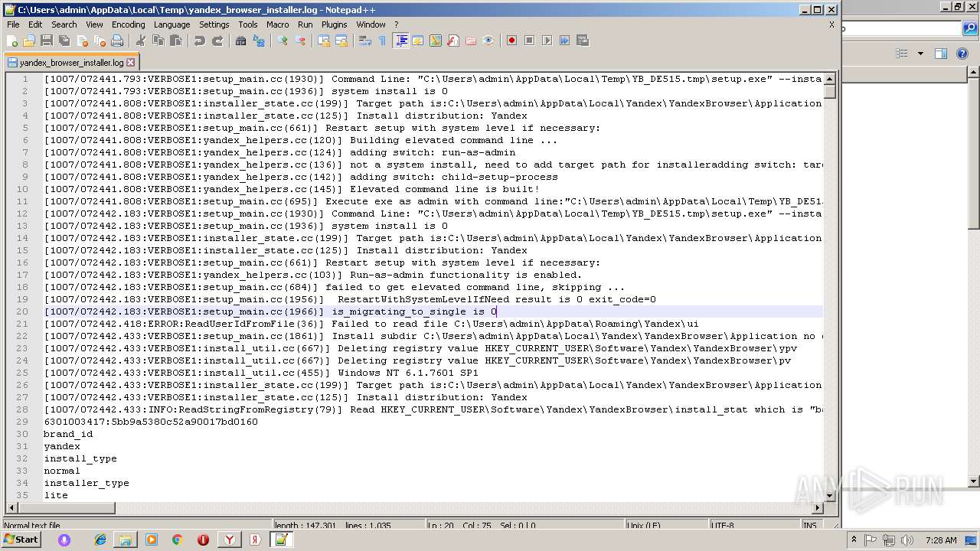Open Internet Explorer from the taskbar
Image resolution: width=980 pixels, height=551 pixels.
click(100, 540)
